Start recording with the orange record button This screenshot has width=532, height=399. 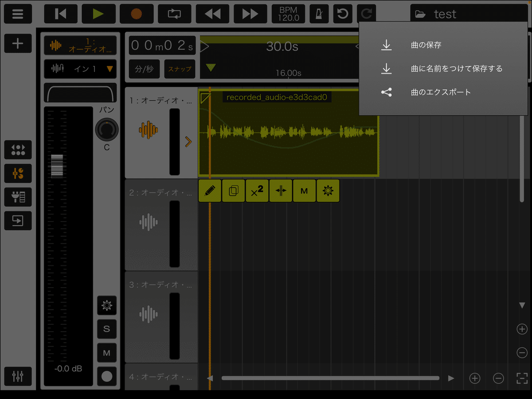coord(137,14)
